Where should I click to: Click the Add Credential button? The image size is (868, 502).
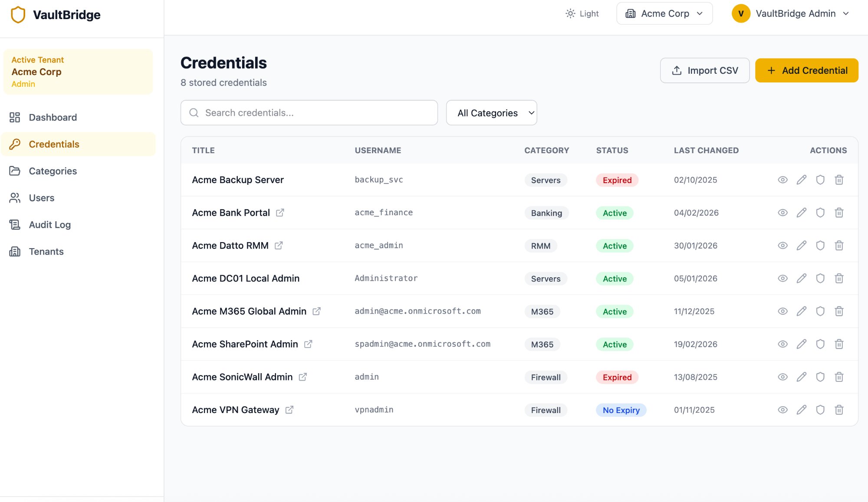(806, 70)
